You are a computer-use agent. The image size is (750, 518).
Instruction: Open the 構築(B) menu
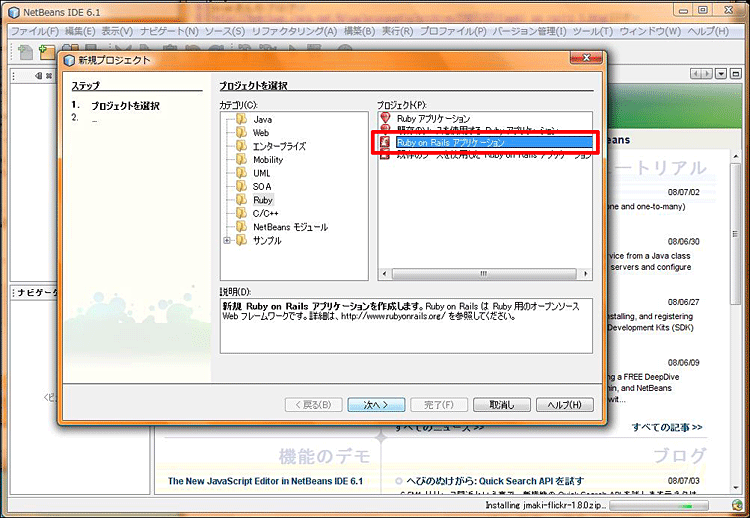pos(360,32)
